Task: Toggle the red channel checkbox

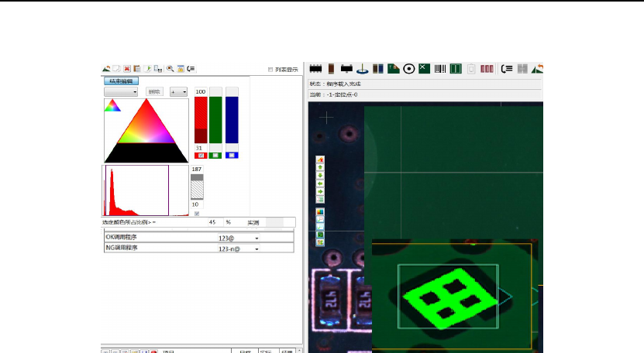Action: (x=201, y=156)
